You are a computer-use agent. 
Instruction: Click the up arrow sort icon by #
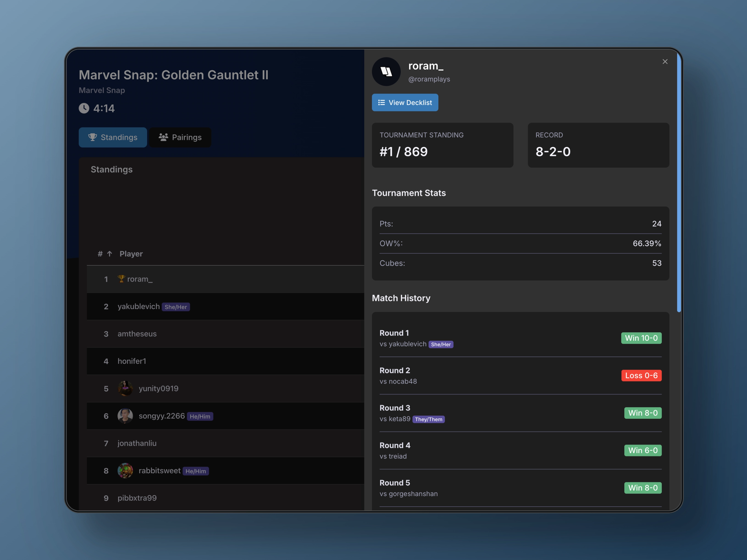[x=110, y=254]
